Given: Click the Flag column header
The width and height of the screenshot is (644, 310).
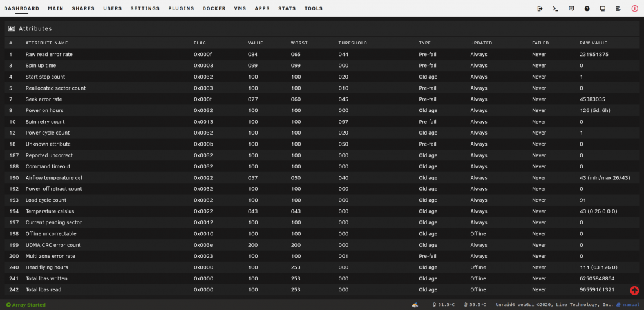Looking at the screenshot, I should point(200,43).
